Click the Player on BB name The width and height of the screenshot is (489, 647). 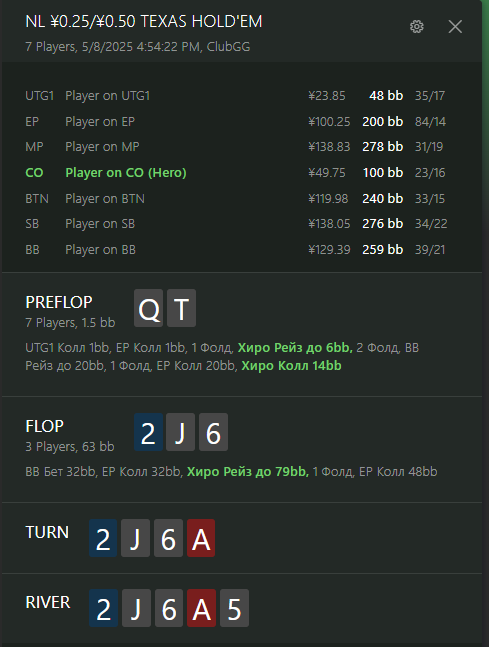pyautogui.click(x=100, y=250)
